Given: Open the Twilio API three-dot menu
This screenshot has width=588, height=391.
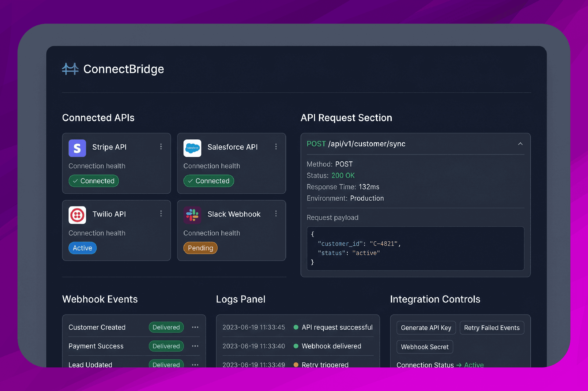Looking at the screenshot, I should [x=161, y=214].
